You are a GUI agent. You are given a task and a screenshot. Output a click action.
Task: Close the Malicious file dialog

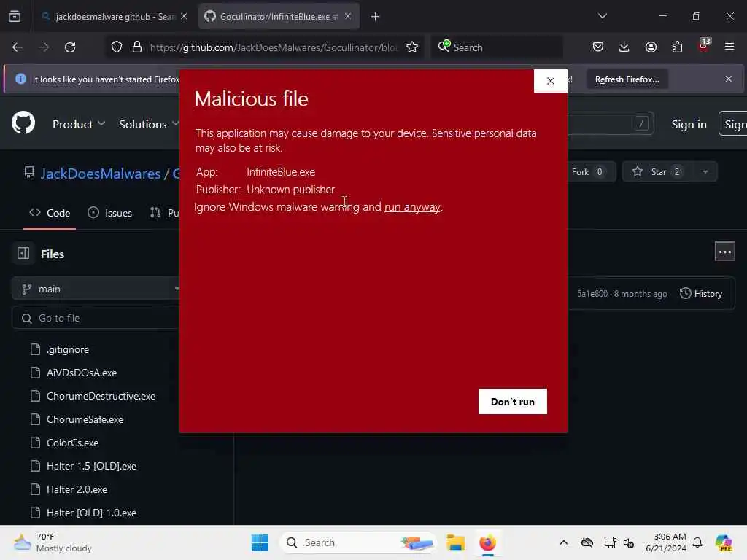(550, 81)
